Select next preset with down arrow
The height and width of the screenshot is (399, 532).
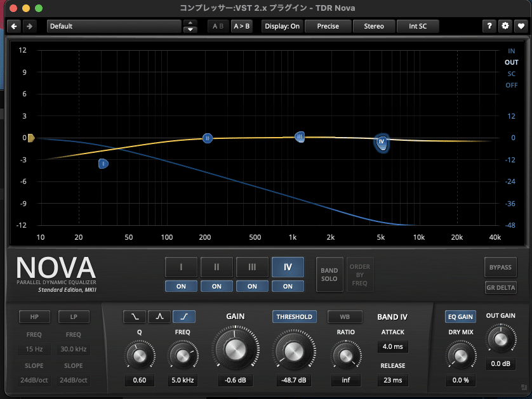pyautogui.click(x=190, y=29)
